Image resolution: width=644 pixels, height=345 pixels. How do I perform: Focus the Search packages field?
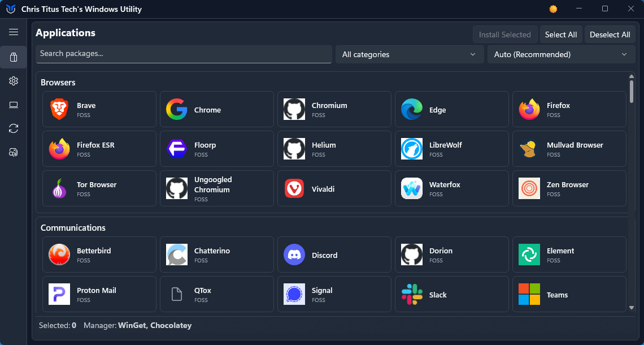coord(184,54)
